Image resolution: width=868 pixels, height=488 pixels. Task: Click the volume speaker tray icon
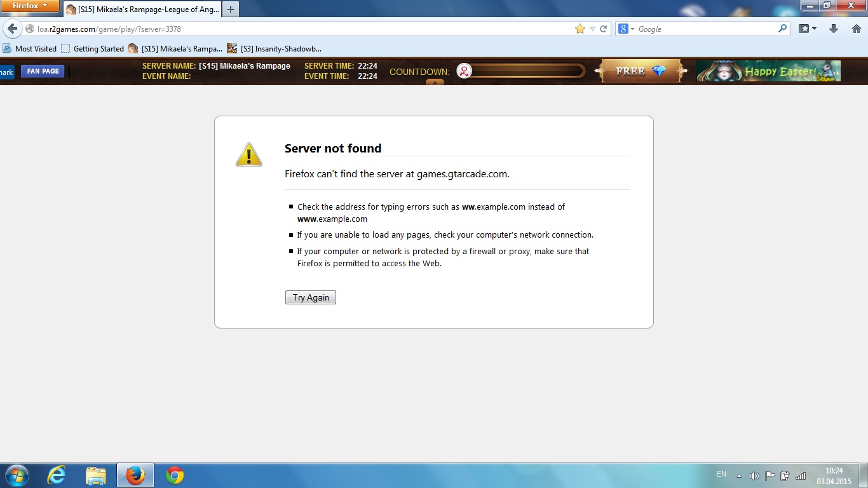point(754,475)
